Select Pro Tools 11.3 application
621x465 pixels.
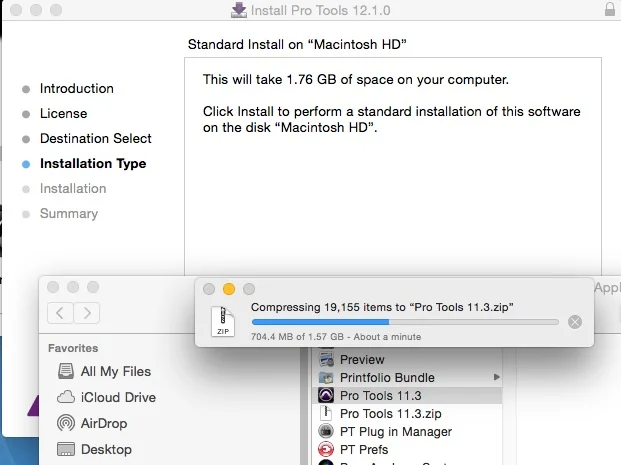tap(407, 396)
